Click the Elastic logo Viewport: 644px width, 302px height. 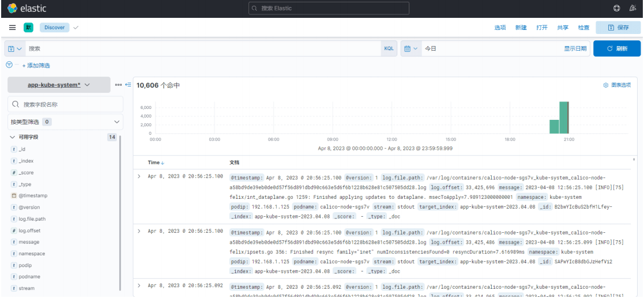pyautogui.click(x=27, y=9)
